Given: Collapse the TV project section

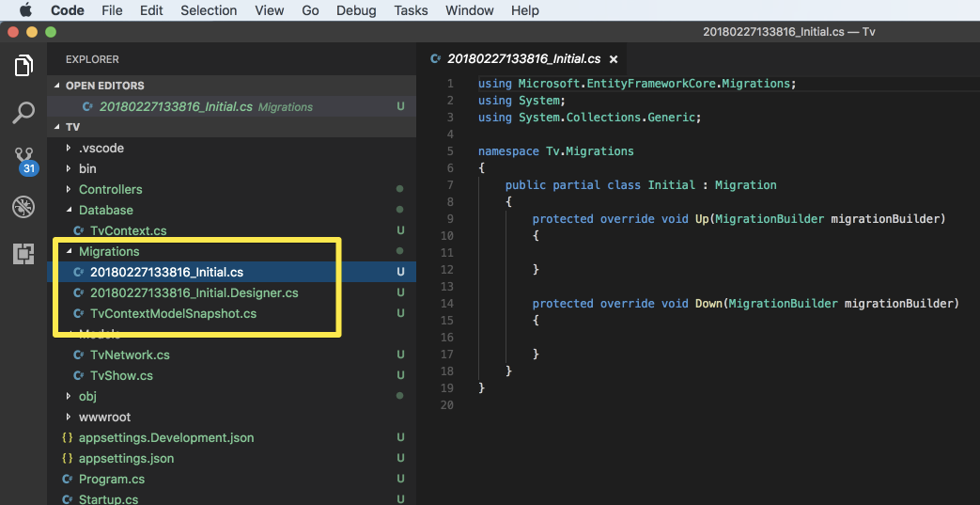Looking at the screenshot, I should click(57, 127).
